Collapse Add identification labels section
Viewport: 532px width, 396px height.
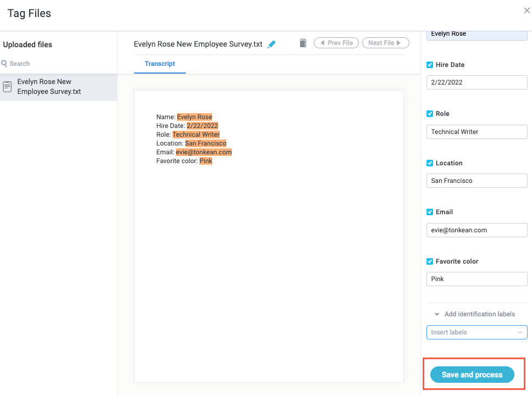coord(437,314)
